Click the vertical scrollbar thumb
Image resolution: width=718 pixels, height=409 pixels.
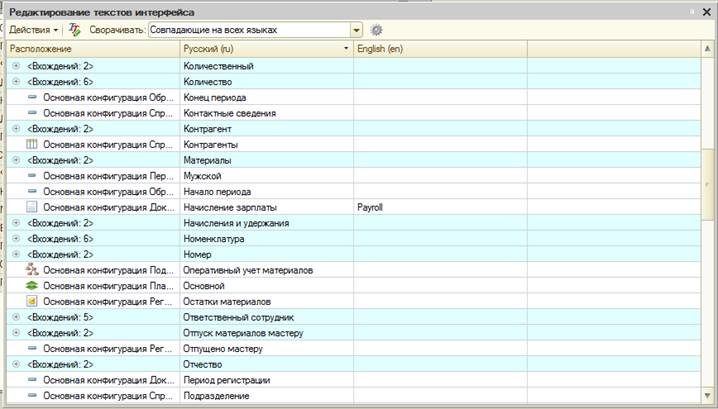[x=707, y=184]
